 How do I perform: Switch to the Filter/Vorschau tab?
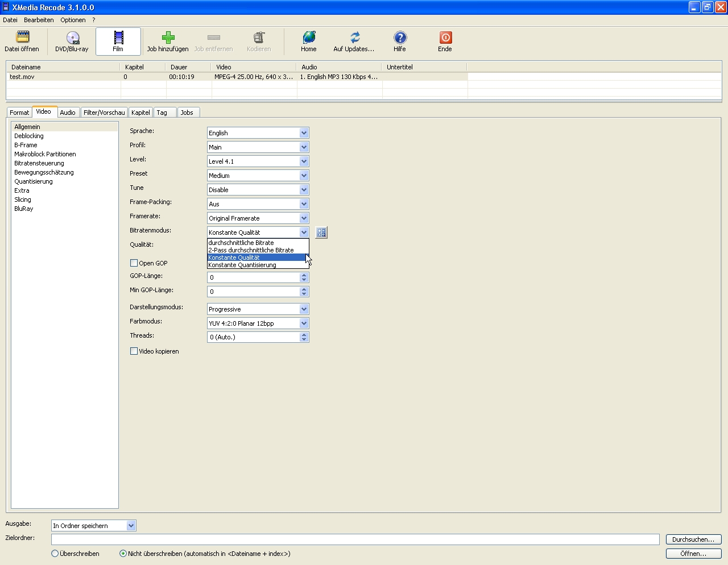pyautogui.click(x=104, y=113)
